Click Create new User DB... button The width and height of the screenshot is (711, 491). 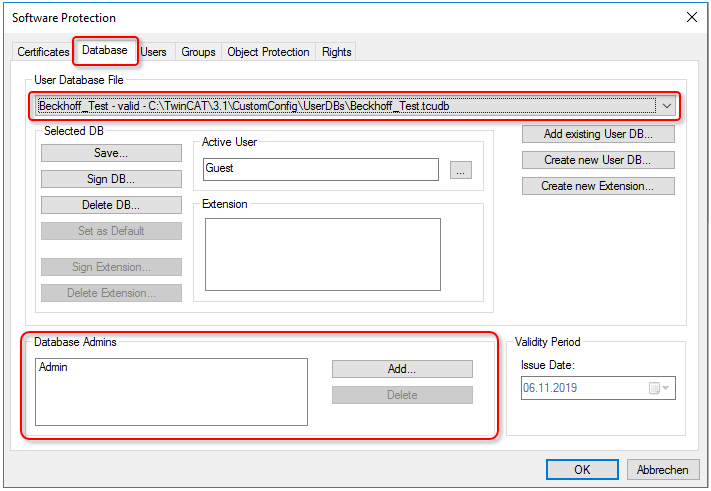tap(598, 160)
